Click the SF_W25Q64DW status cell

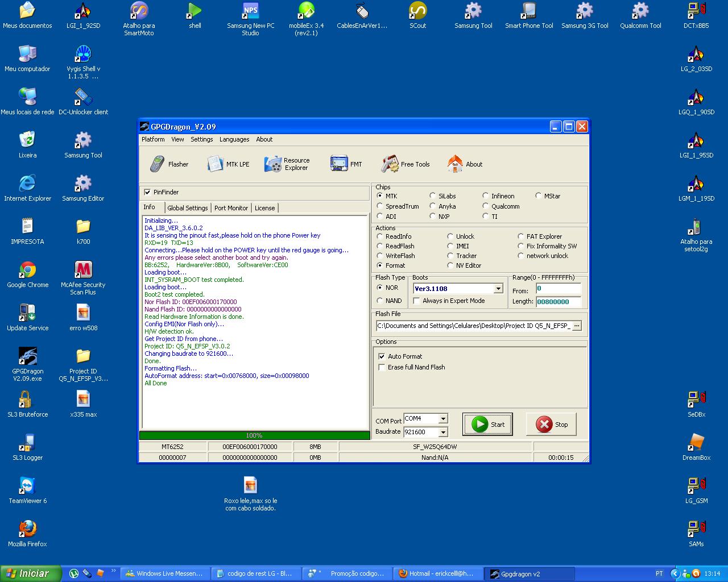pyautogui.click(x=435, y=447)
